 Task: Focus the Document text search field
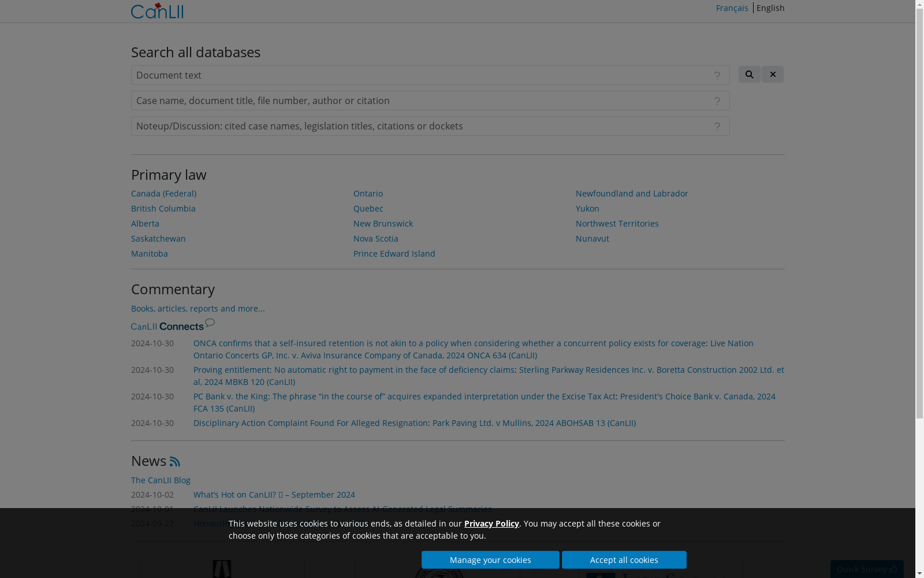coord(430,75)
